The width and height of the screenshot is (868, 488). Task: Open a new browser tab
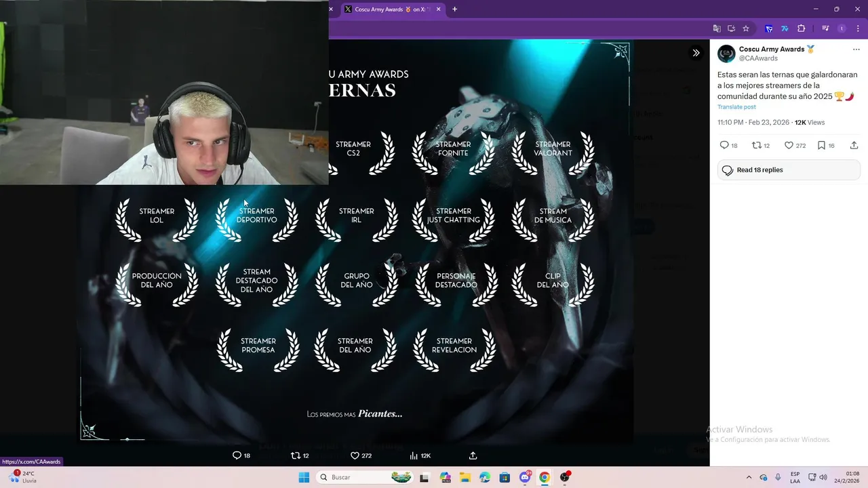[454, 9]
